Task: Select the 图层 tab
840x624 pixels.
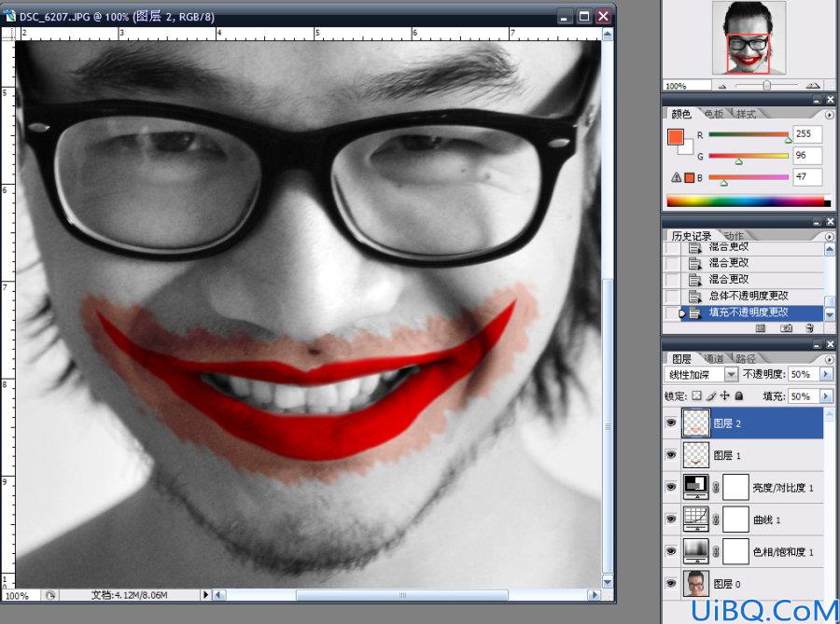Action: pyautogui.click(x=681, y=358)
